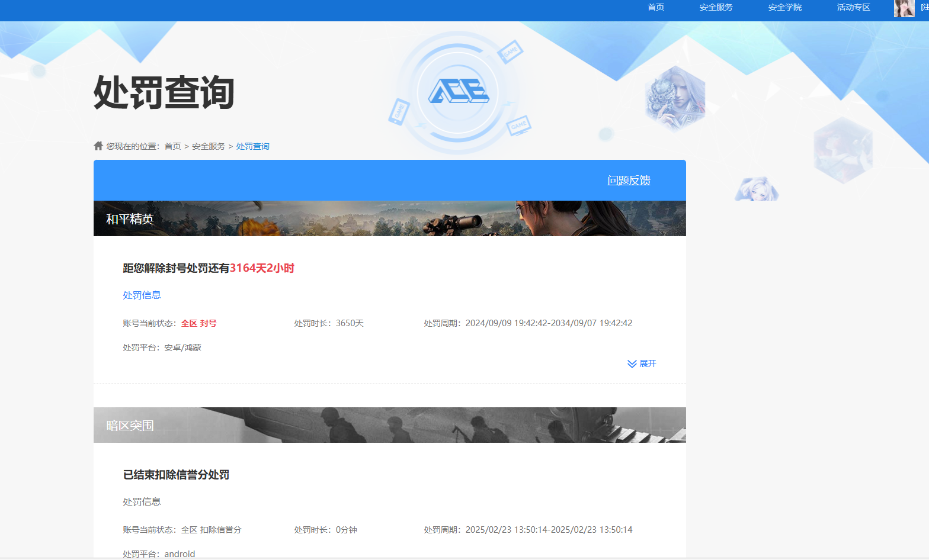This screenshot has width=929, height=560.
Task: Click the phone GAME icon left of ACE logo
Action: click(x=399, y=111)
